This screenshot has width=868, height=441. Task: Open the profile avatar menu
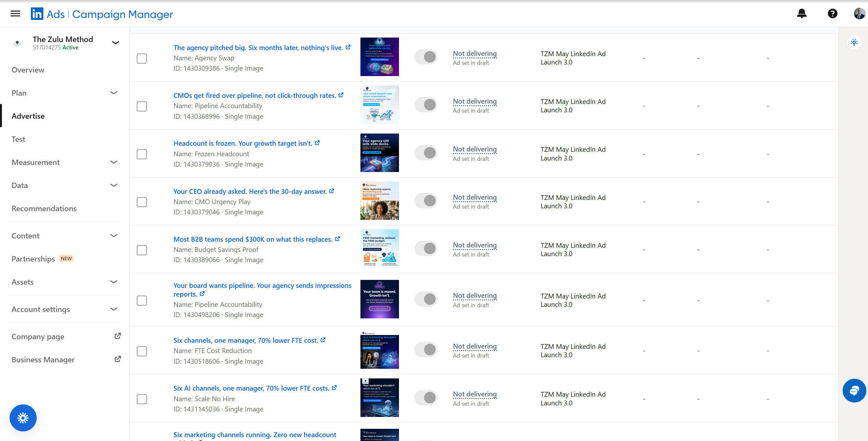(859, 13)
